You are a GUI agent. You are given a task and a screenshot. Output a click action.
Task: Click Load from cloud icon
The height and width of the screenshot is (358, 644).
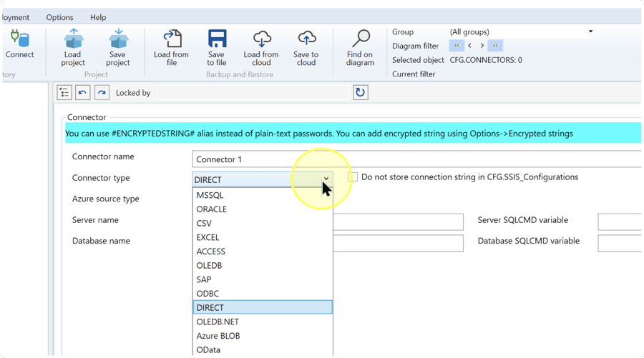[x=262, y=39]
